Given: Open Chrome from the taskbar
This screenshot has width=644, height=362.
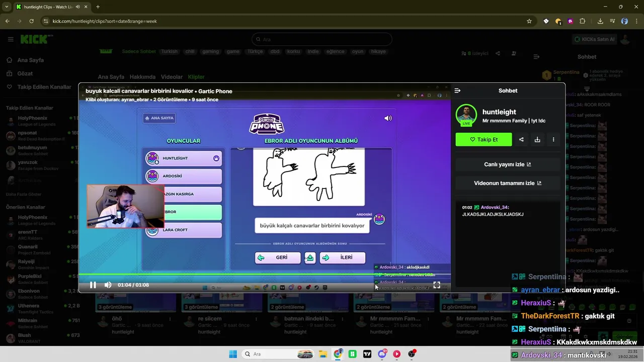Looking at the screenshot, I should [338, 354].
